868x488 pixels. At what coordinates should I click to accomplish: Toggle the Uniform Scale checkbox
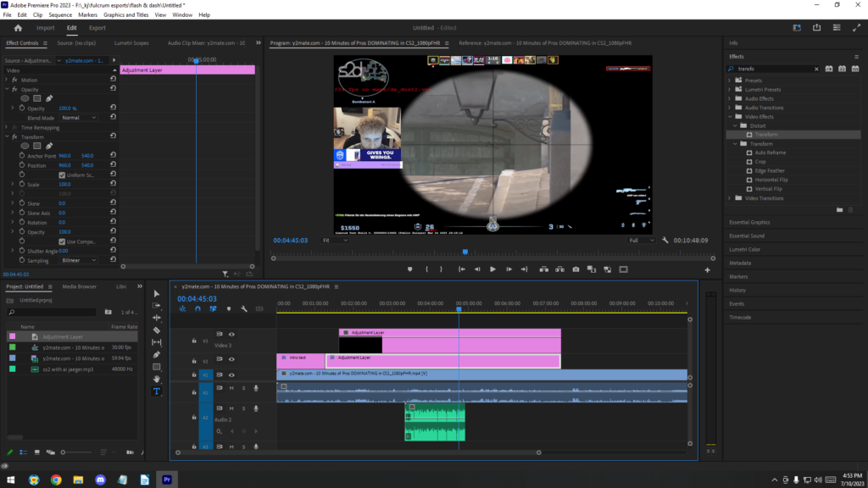[x=62, y=175]
